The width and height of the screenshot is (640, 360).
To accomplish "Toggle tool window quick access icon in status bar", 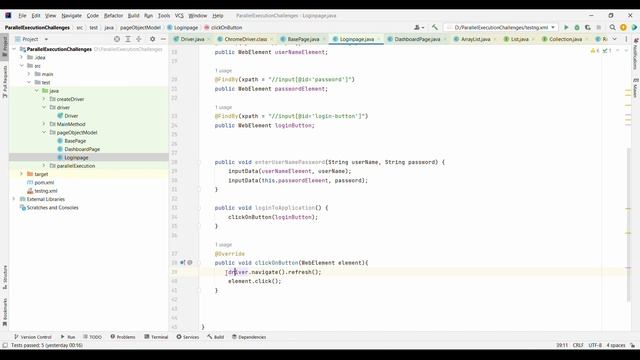I will (x=5, y=345).
